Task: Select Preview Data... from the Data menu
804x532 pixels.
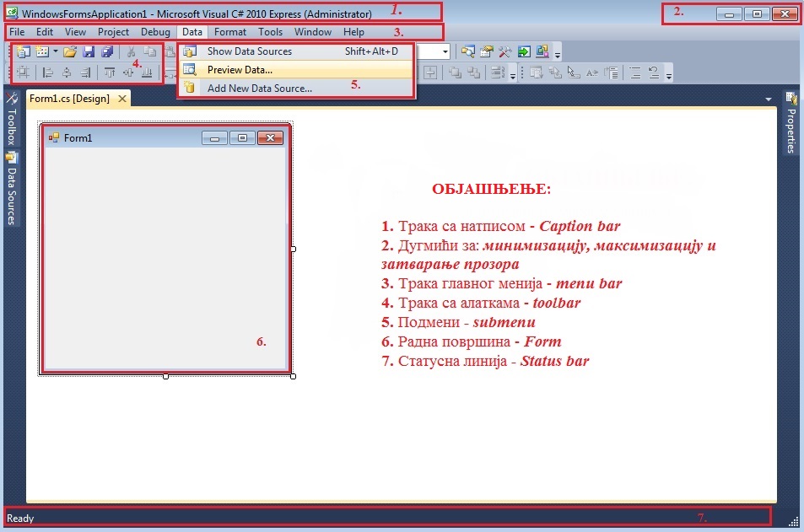Action: pos(240,70)
